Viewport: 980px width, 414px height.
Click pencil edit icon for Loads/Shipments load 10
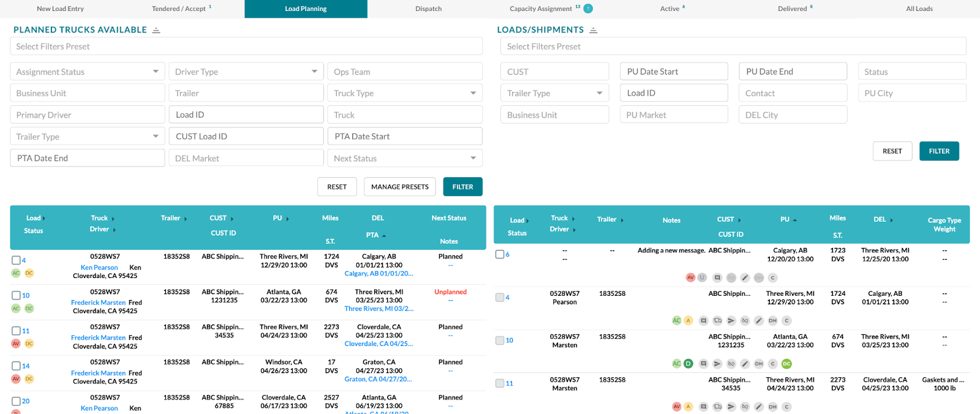coord(745,363)
